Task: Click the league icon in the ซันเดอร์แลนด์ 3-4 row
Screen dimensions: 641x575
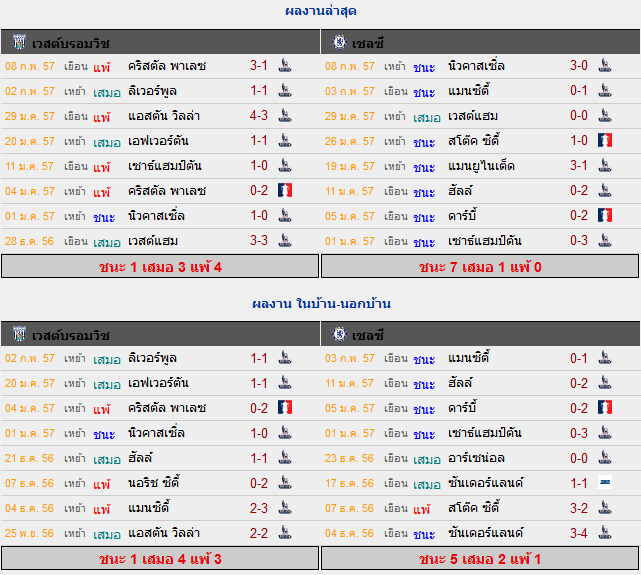Action: point(605,532)
